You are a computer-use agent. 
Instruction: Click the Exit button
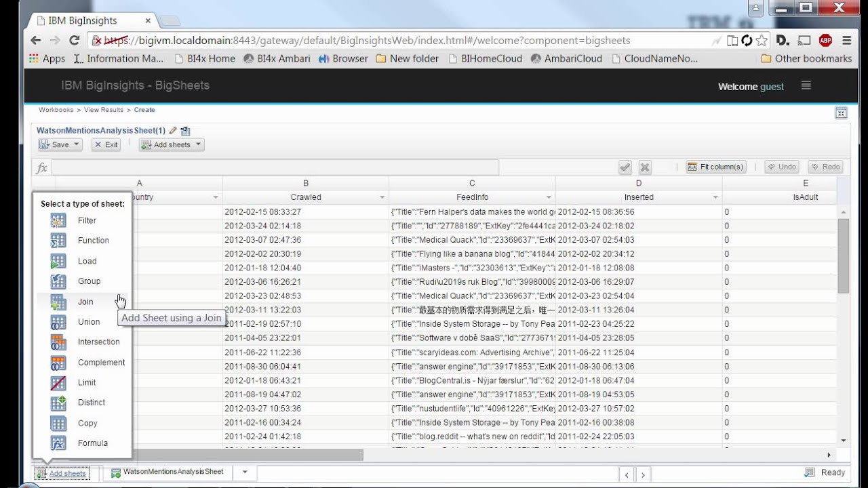click(106, 144)
